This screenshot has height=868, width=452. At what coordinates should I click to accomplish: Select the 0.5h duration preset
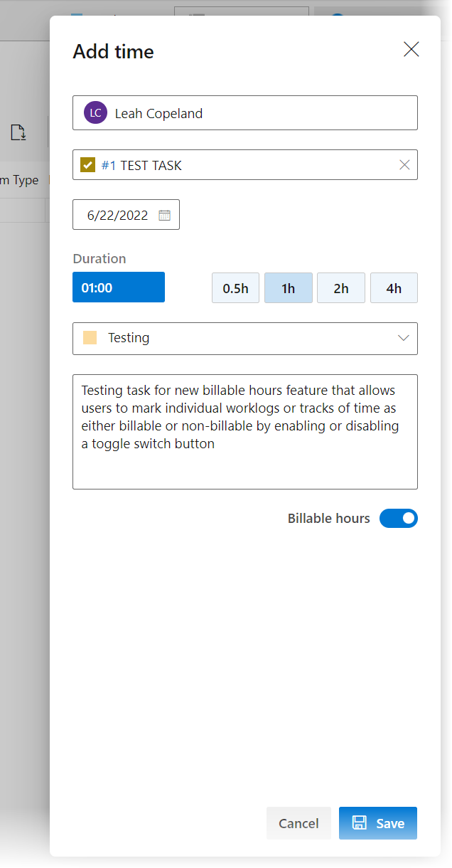[x=235, y=288]
